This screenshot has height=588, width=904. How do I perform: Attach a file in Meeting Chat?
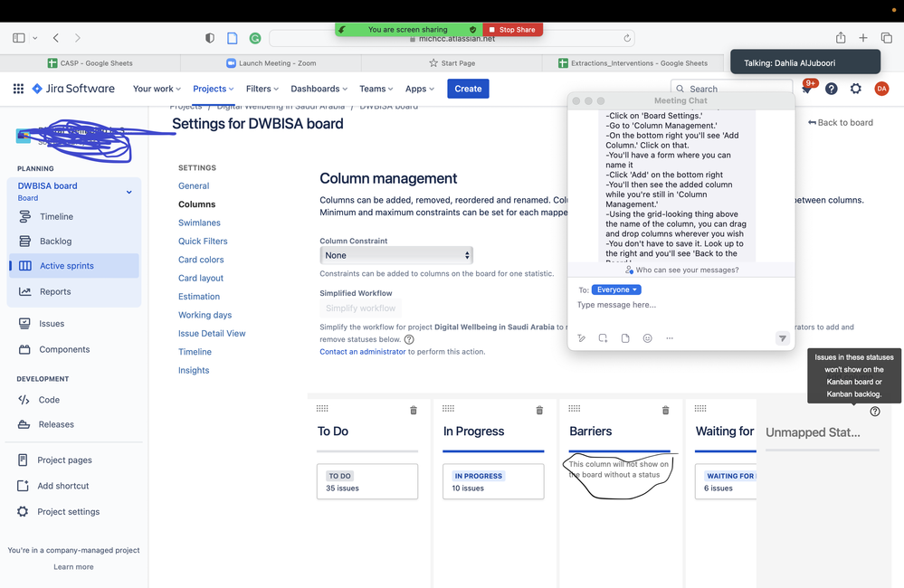tap(625, 338)
